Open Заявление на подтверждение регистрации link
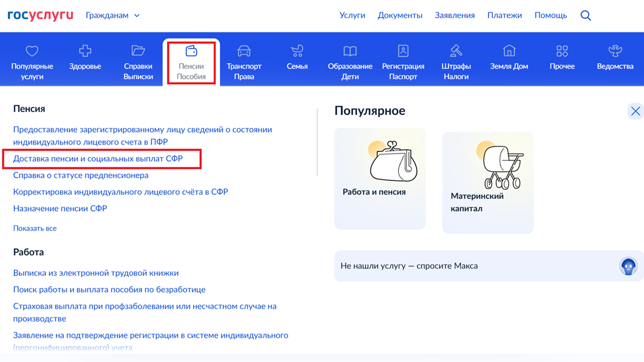This screenshot has width=644, height=362. tap(151, 341)
